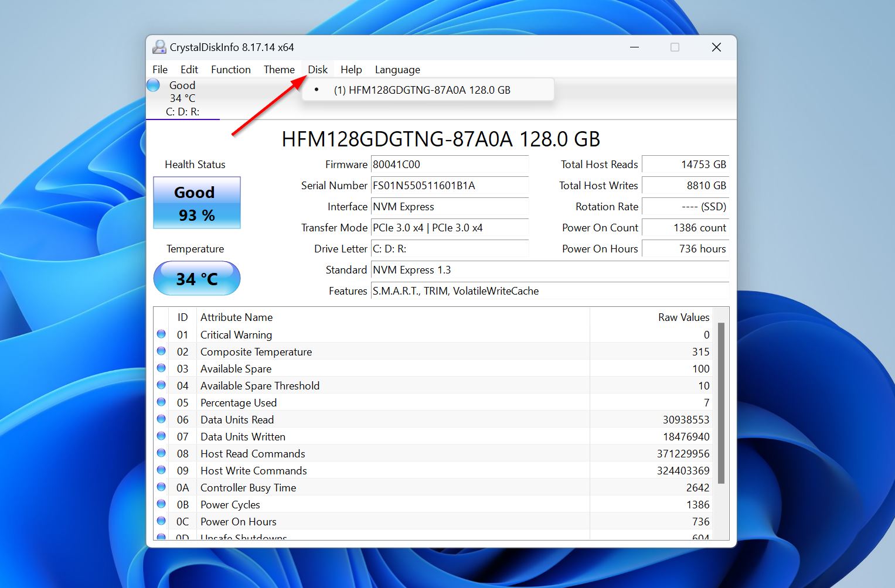Click the Critical Warning status indicator dot

coord(161,334)
